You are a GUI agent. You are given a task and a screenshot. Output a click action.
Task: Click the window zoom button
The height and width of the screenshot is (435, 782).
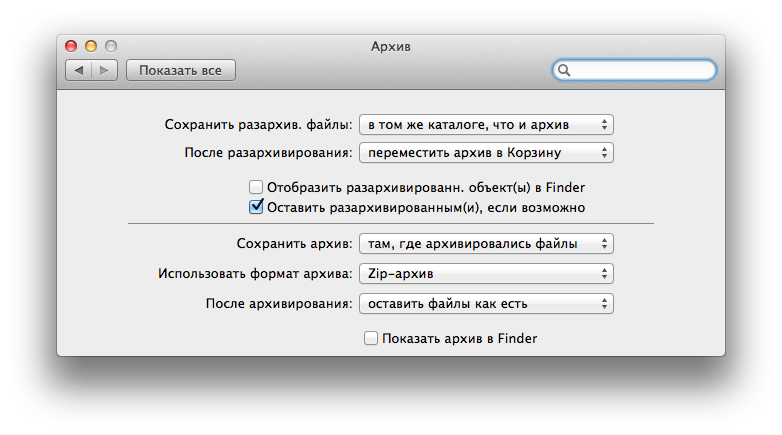[111, 46]
